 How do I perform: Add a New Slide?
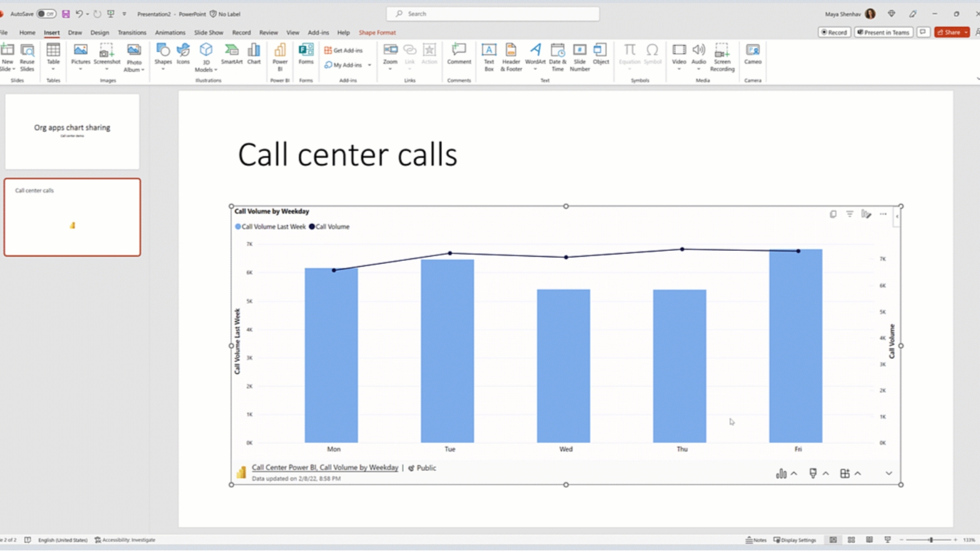pos(7,57)
